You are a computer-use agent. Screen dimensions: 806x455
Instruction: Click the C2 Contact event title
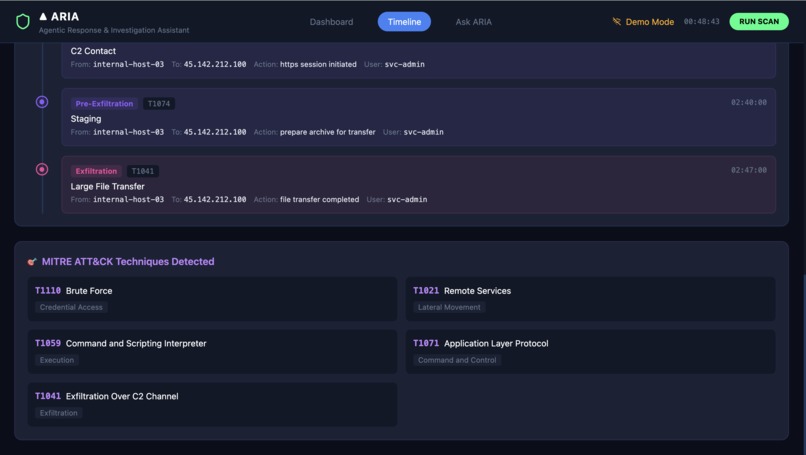click(x=93, y=51)
